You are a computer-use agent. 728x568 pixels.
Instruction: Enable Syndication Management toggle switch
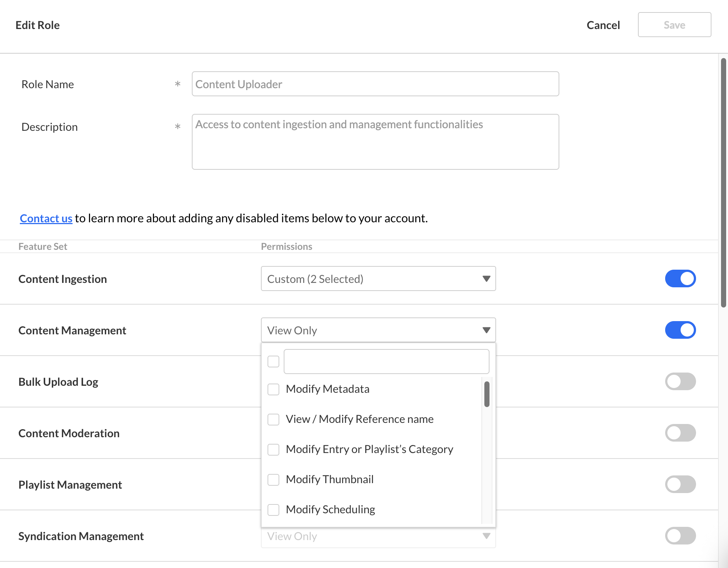tap(680, 536)
